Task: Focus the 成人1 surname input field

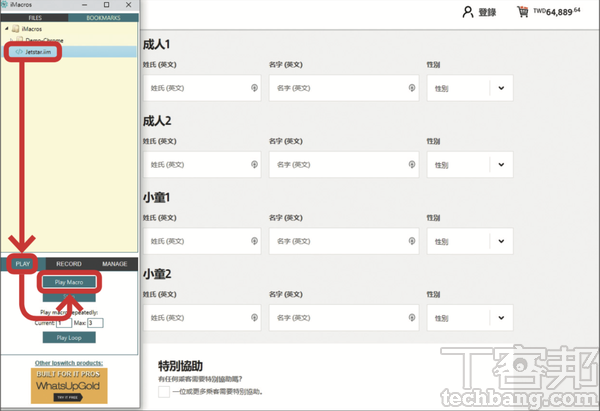Action: [202, 88]
